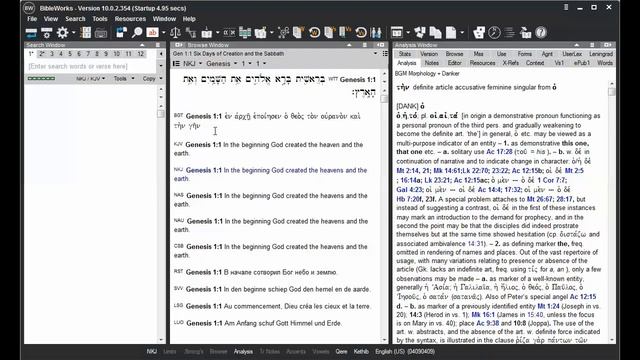The image size is (640, 360).
Task: Toggle Tr Notes in the status bar
Action: [270, 351]
